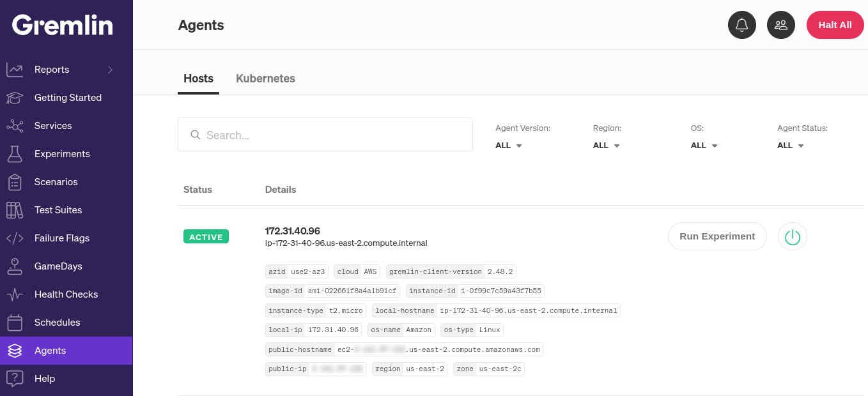Screen dimensions: 868x396
Task: Open the Reports chart icon
Action: [15, 70]
